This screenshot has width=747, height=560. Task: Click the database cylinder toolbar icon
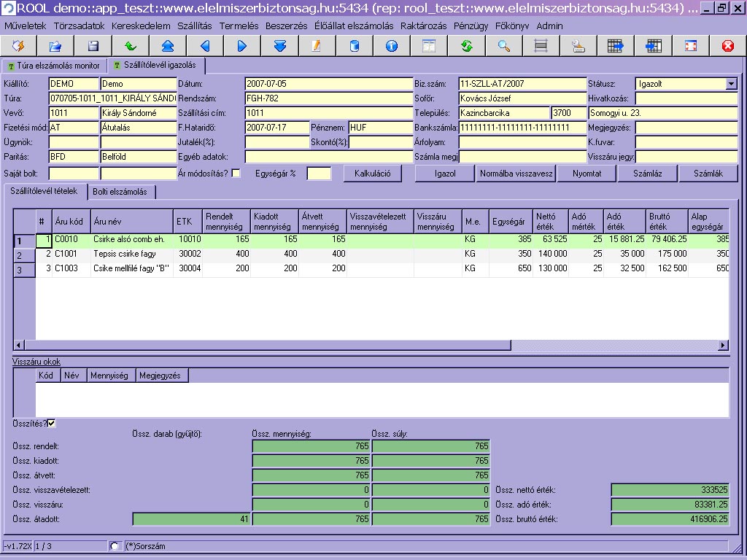(x=355, y=46)
